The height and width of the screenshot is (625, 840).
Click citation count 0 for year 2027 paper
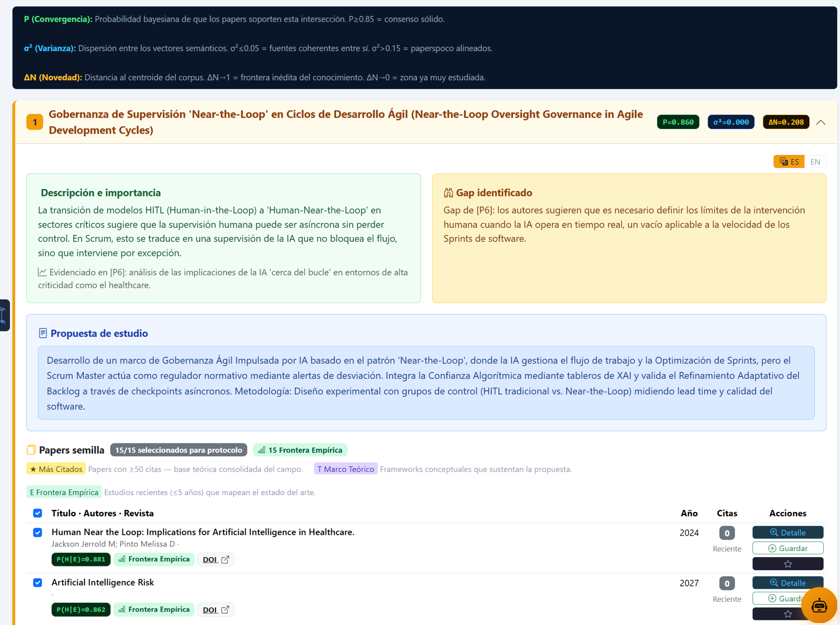point(727,583)
